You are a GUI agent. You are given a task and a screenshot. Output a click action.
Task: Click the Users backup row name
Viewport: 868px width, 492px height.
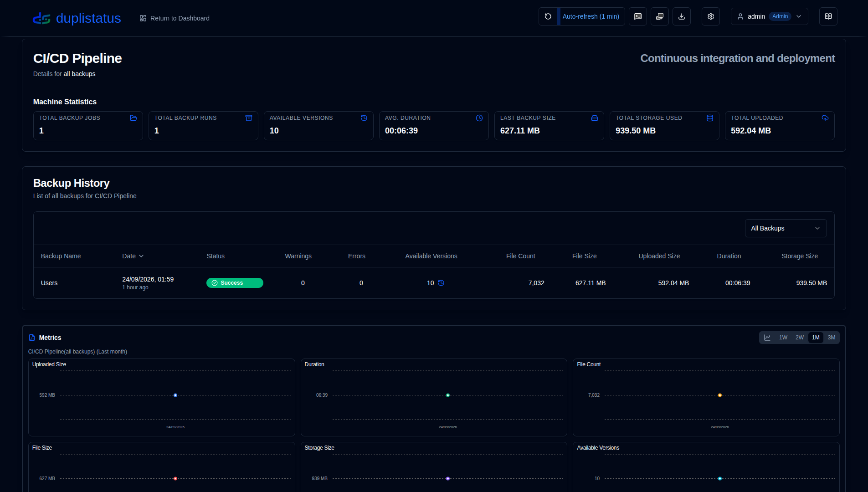tap(49, 283)
